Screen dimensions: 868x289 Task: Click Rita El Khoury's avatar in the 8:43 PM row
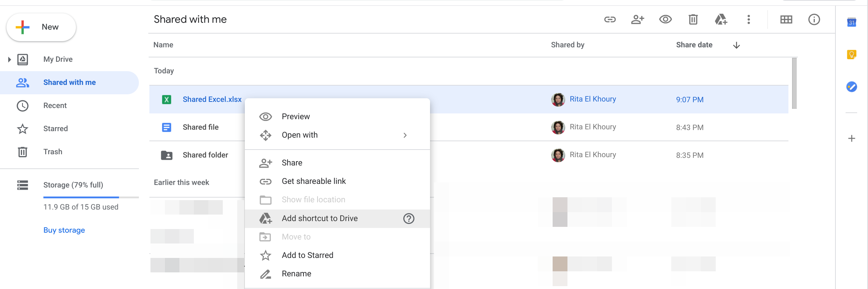pos(558,127)
